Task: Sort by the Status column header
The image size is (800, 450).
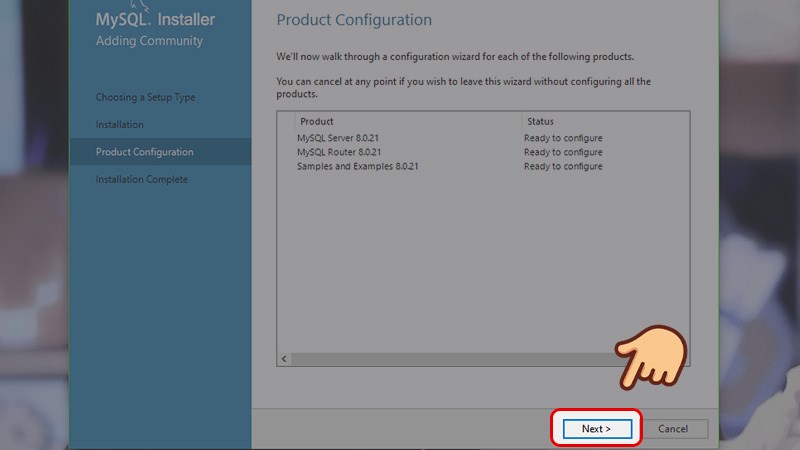Action: pos(540,121)
